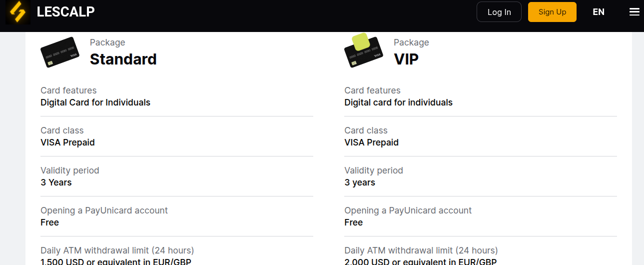This screenshot has width=644, height=265.
Task: Click Digital card for individuals under VIP
Action: click(399, 102)
